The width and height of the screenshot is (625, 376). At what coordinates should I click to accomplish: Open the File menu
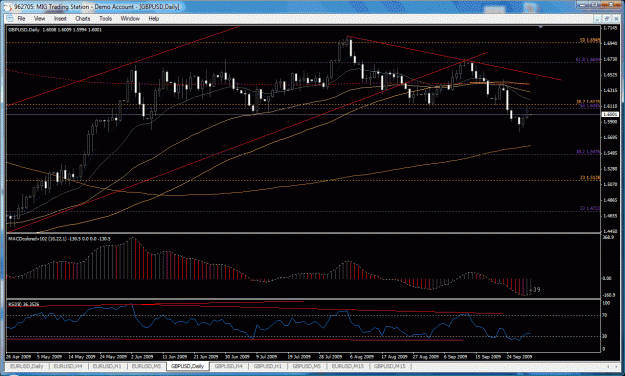coord(21,19)
